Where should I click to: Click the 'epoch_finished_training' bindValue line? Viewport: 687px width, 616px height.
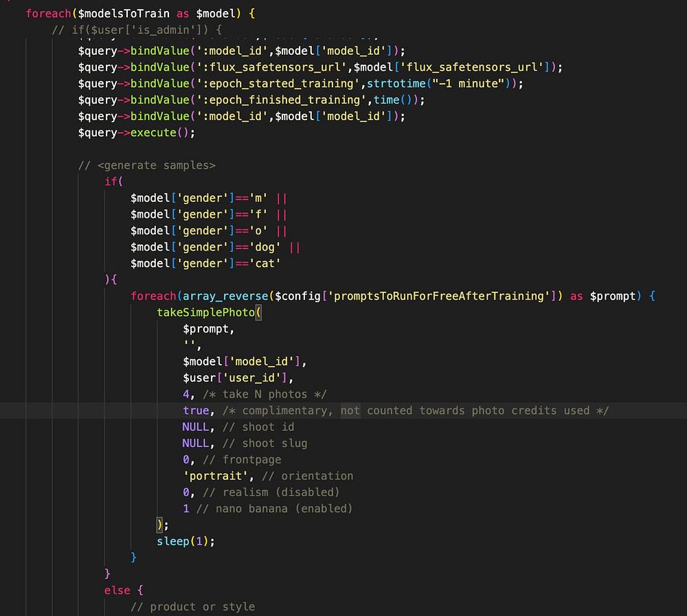pyautogui.click(x=251, y=100)
